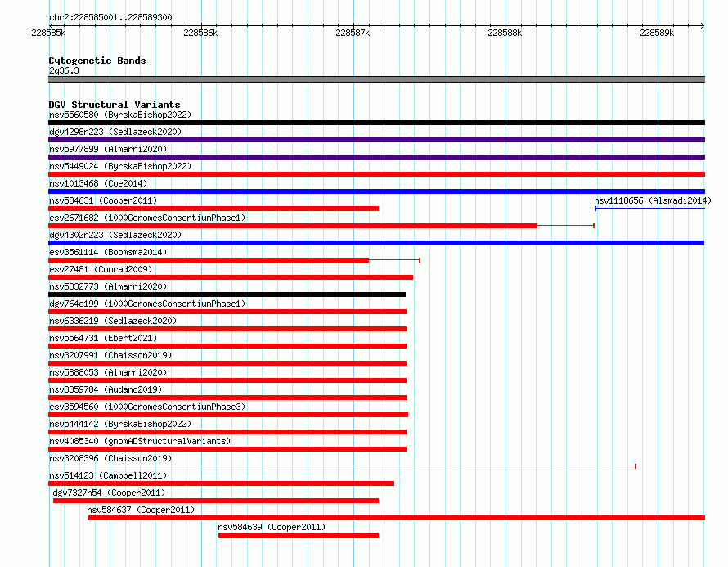Open nsv4085340 (gnomADStructuralVariants) label

[140, 441]
